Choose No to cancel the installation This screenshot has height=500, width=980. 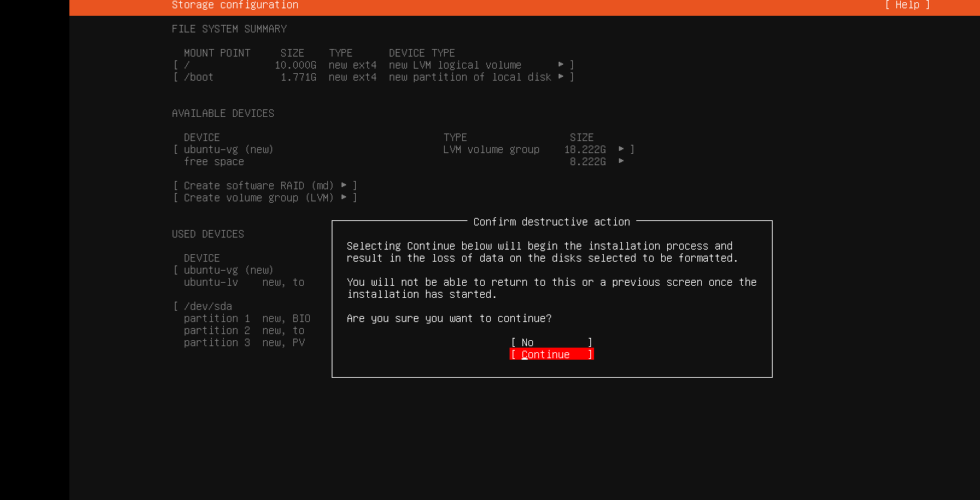point(551,342)
